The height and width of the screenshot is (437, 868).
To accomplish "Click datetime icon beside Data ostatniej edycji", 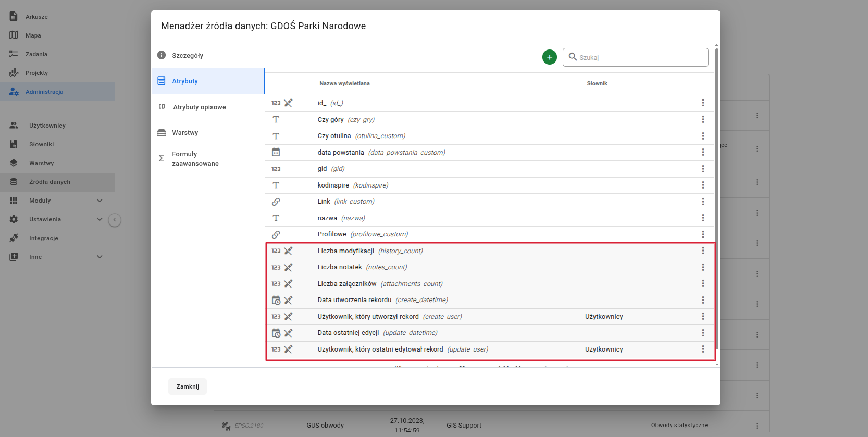I will click(276, 333).
